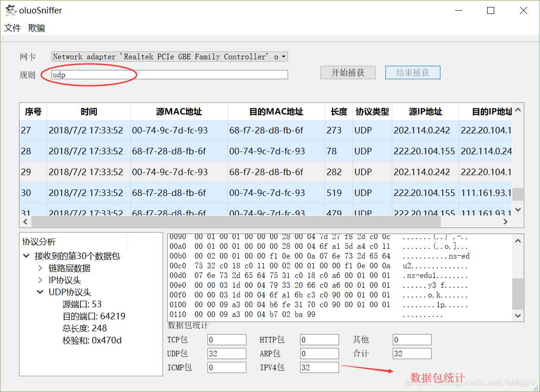Open the network adapter dropdown
This screenshot has width=540, height=392.
pos(170,57)
